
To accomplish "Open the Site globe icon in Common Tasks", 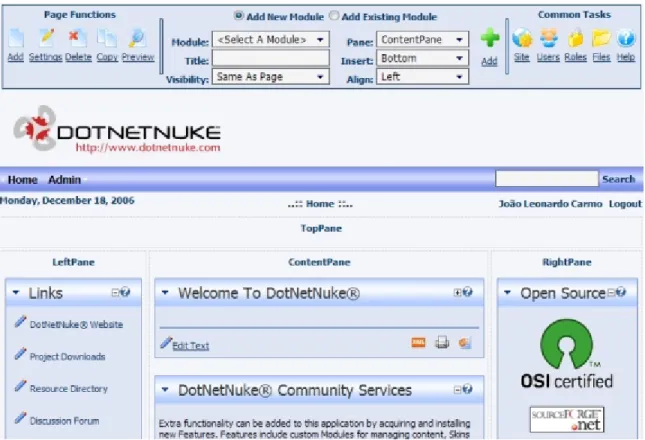I will click(x=522, y=39).
